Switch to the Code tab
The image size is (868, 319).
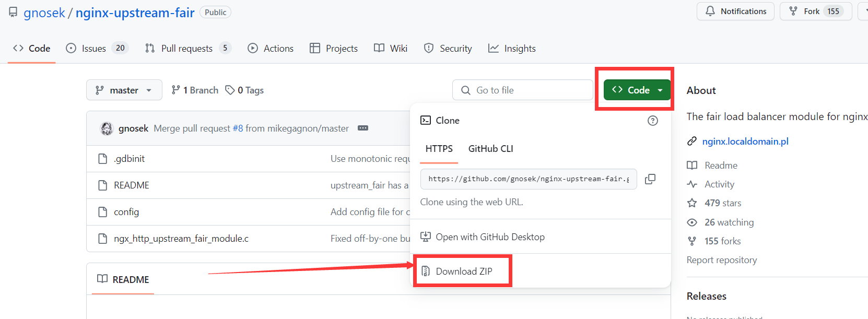pyautogui.click(x=32, y=49)
